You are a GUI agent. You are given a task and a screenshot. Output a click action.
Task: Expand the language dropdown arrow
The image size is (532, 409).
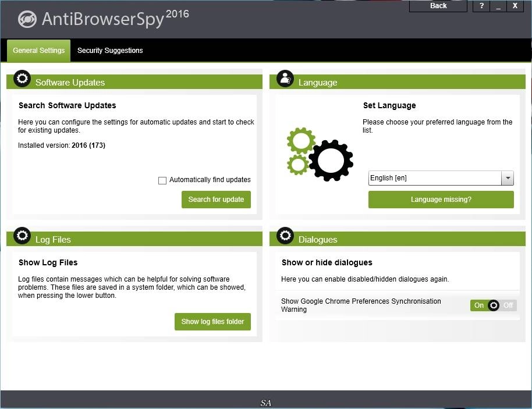(508, 178)
